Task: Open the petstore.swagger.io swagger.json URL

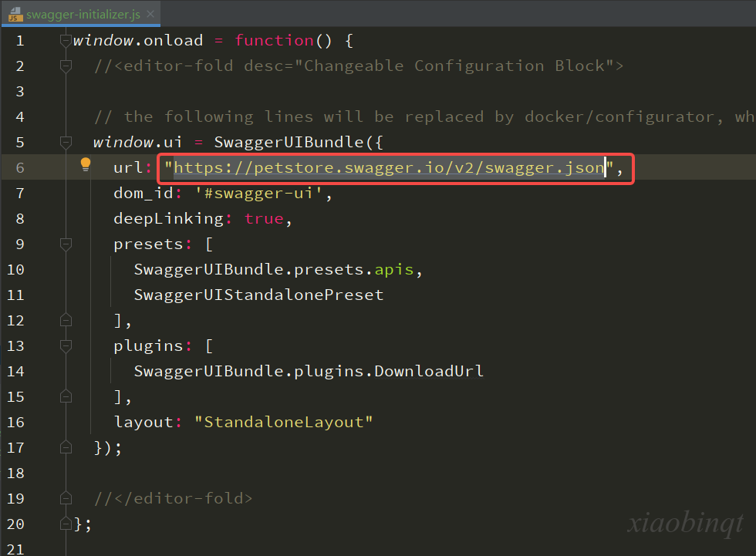Action: 389,167
